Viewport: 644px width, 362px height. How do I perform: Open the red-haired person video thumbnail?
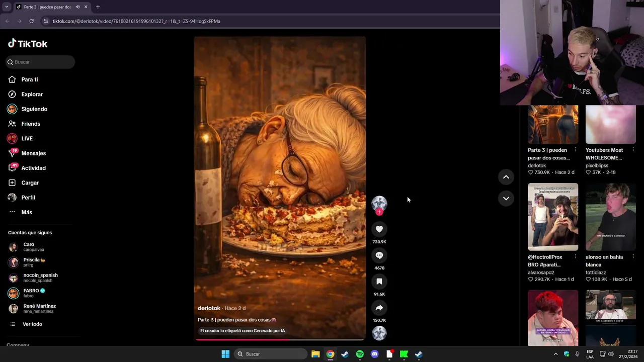point(553,318)
